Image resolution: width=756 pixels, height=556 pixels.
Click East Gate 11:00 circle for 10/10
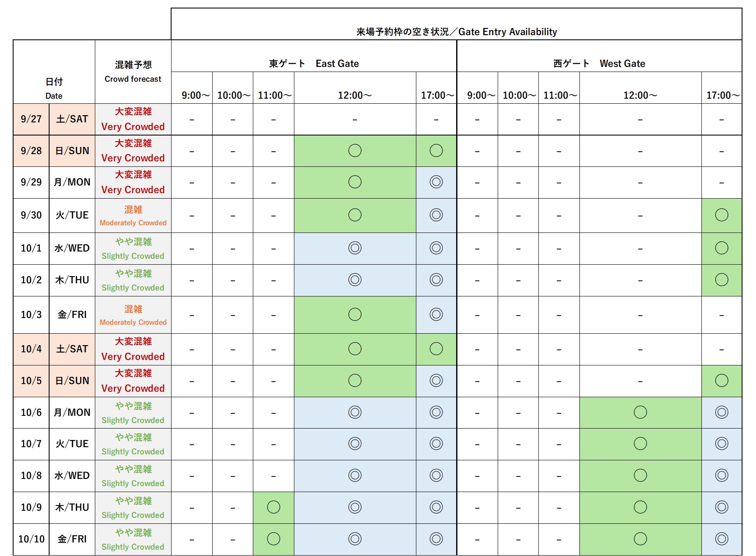click(x=274, y=539)
